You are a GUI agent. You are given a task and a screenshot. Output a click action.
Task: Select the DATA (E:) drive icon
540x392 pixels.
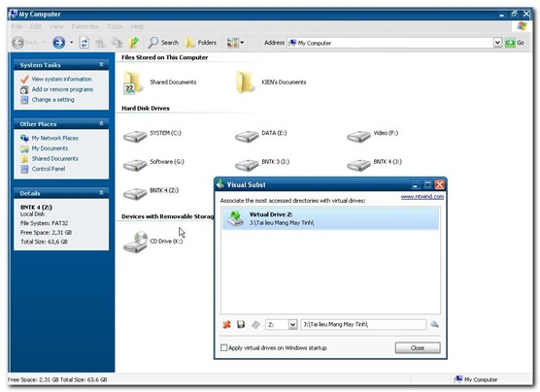(x=247, y=136)
